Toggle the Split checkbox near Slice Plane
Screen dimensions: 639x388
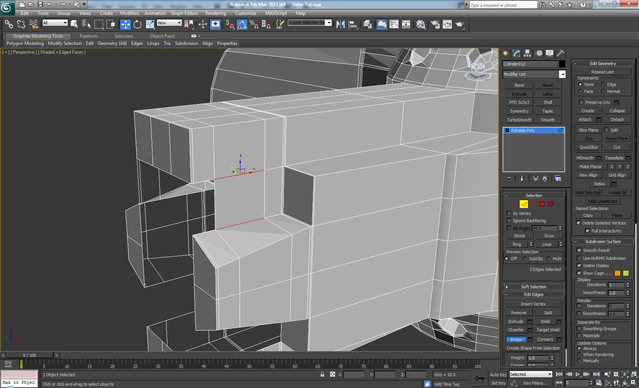click(606, 130)
